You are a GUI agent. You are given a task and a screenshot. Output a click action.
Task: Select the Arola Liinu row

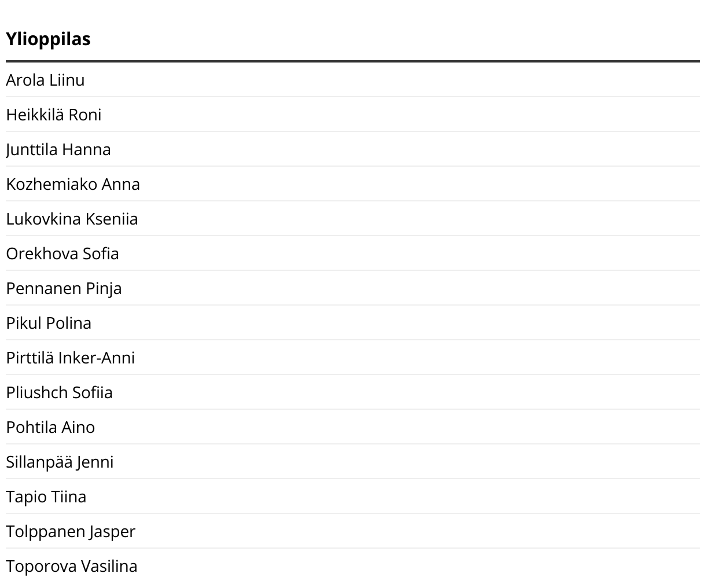[45, 80]
